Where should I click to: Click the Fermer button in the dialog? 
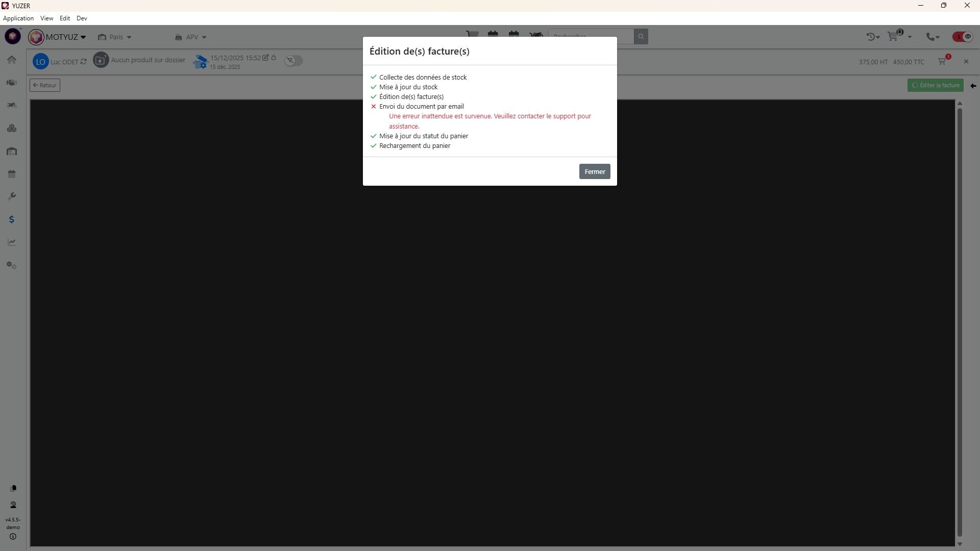[594, 171]
